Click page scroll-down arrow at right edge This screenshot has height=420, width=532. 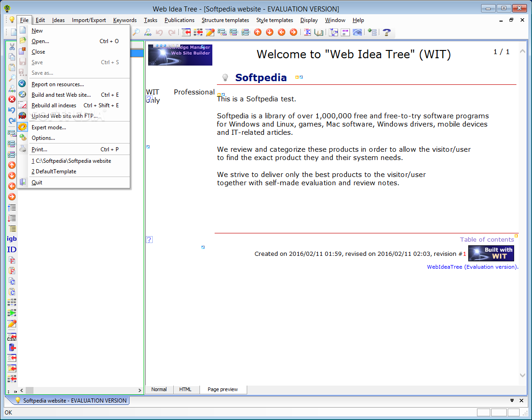pyautogui.click(x=522, y=375)
